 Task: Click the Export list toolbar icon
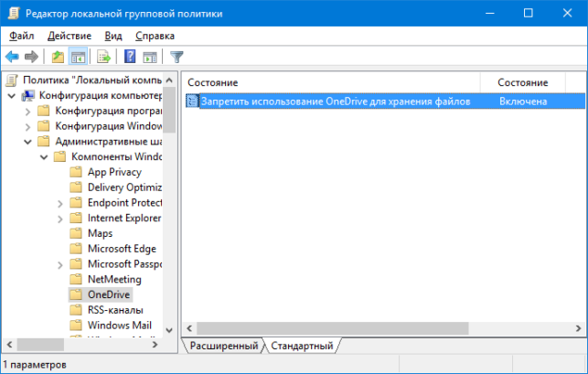click(x=103, y=57)
